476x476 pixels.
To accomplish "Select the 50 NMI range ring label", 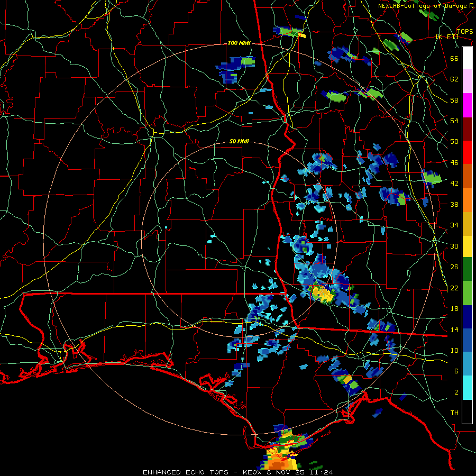I will point(239,141).
